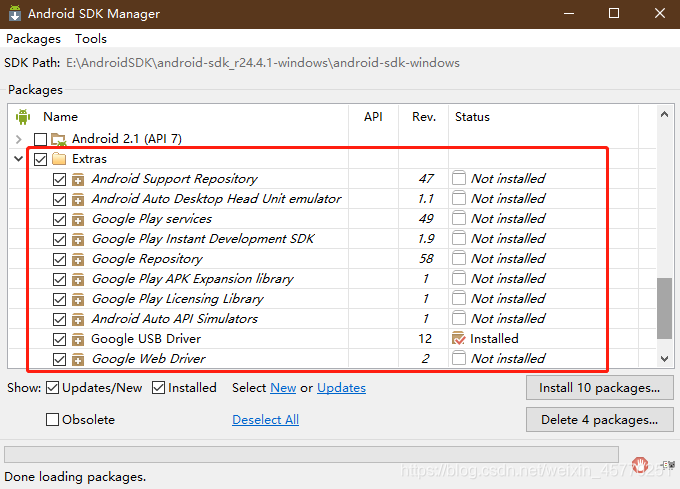The width and height of the screenshot is (680, 489).
Task: Click the Install 10 packages button
Action: [x=599, y=388]
